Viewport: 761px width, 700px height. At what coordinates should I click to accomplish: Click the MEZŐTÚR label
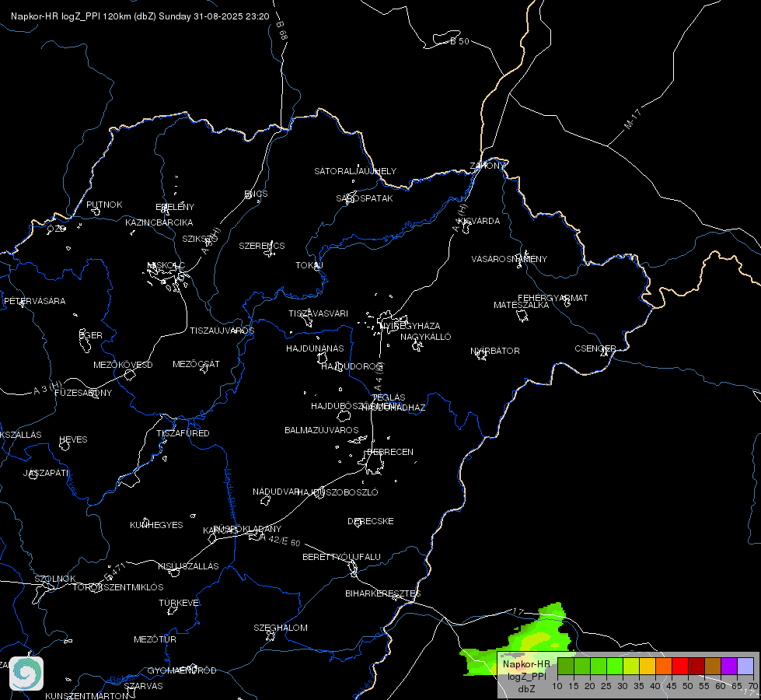pyautogui.click(x=155, y=639)
